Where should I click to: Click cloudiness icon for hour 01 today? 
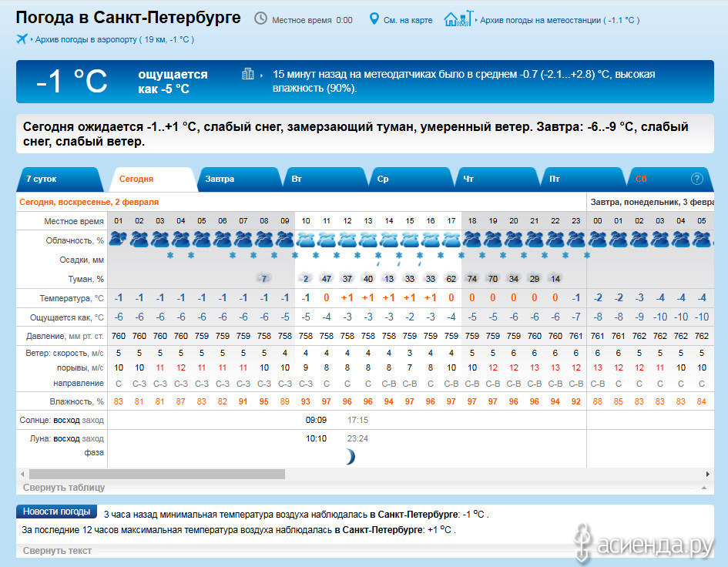[x=118, y=239]
